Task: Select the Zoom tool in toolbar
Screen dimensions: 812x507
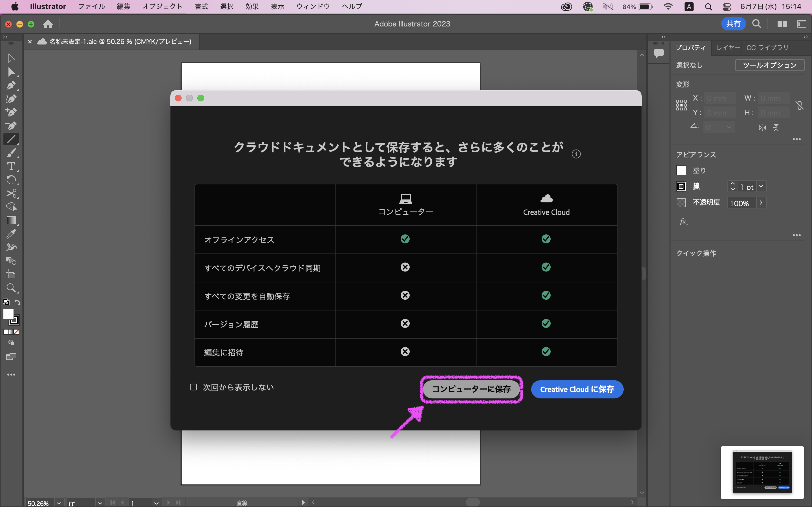Action: click(11, 288)
